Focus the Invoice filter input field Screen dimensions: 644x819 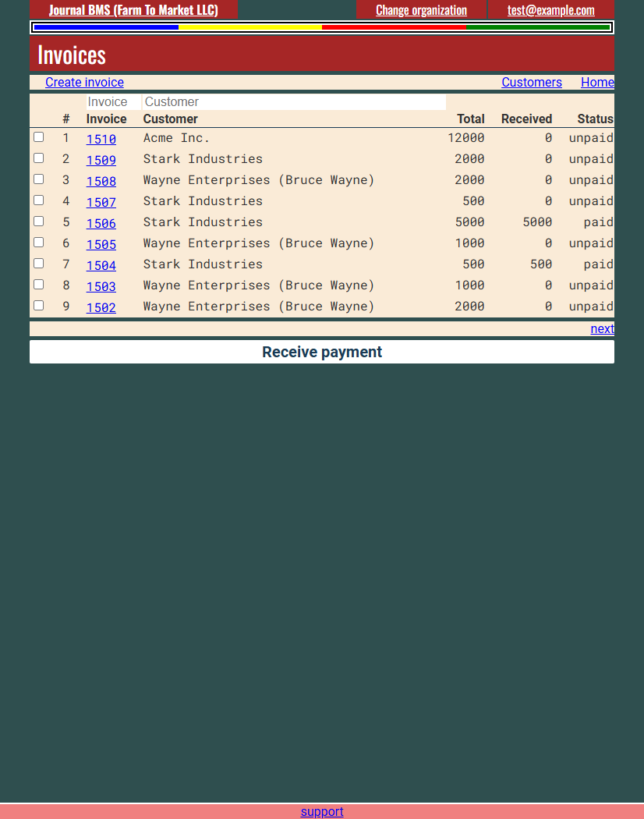coord(113,102)
